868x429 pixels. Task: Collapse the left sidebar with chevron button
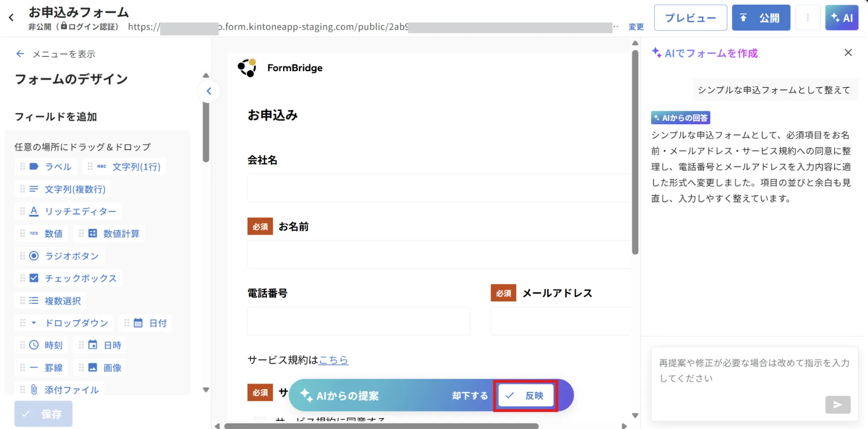coord(209,91)
